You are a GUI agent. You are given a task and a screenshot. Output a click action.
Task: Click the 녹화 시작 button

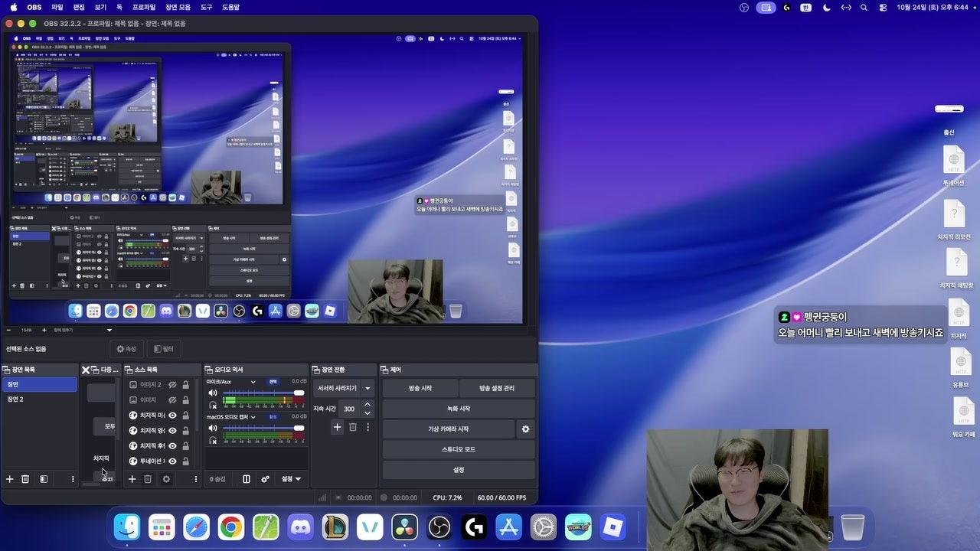coord(459,409)
